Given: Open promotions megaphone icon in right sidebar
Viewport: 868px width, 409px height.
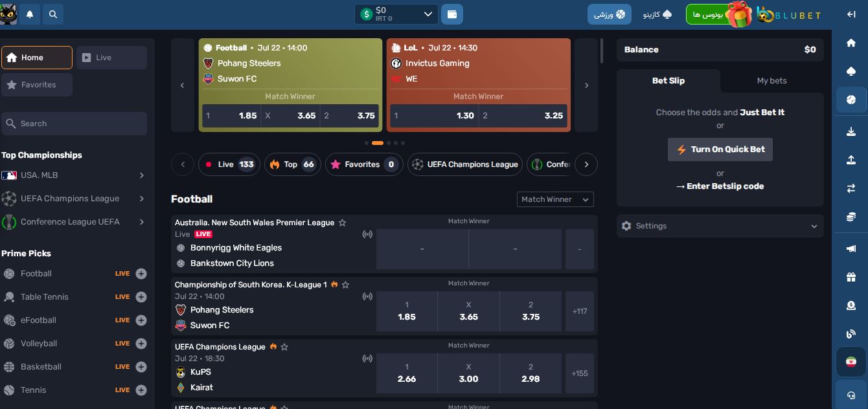Looking at the screenshot, I should tap(851, 249).
